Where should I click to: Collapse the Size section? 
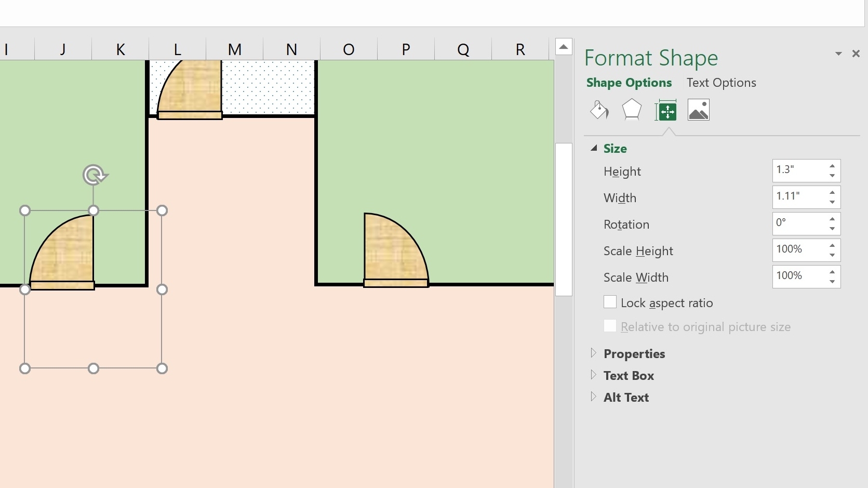point(594,149)
